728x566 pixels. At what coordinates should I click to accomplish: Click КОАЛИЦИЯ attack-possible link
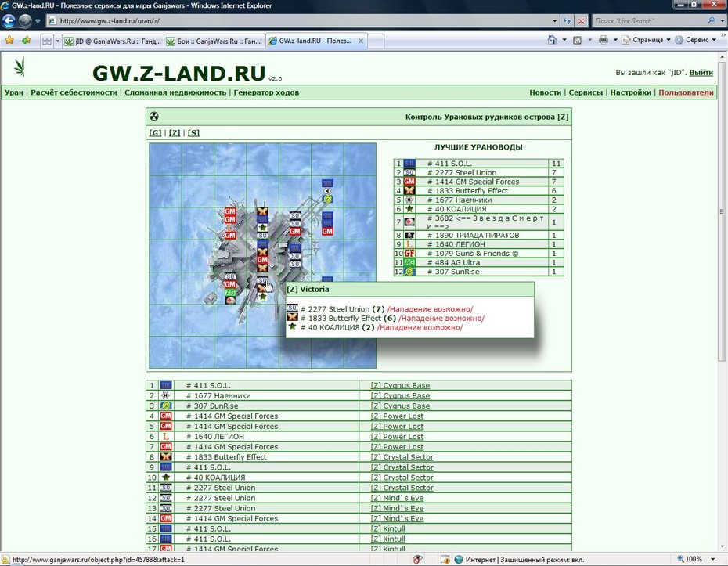pos(420,328)
